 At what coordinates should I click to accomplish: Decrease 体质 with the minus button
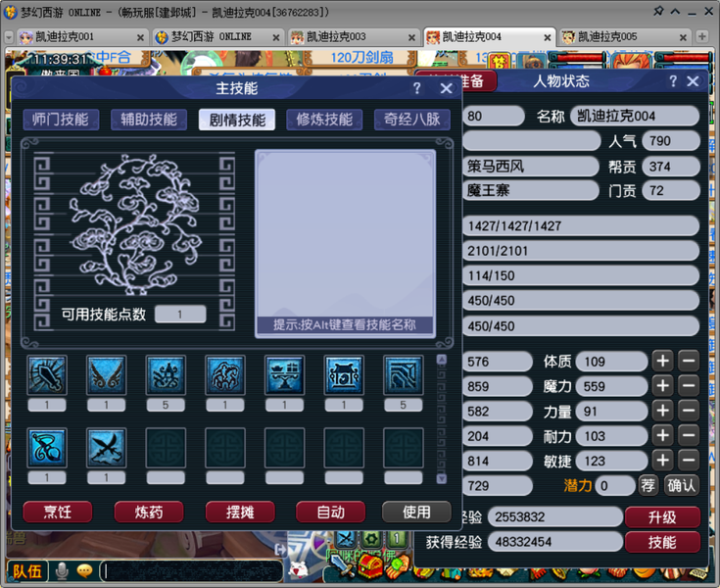689,361
